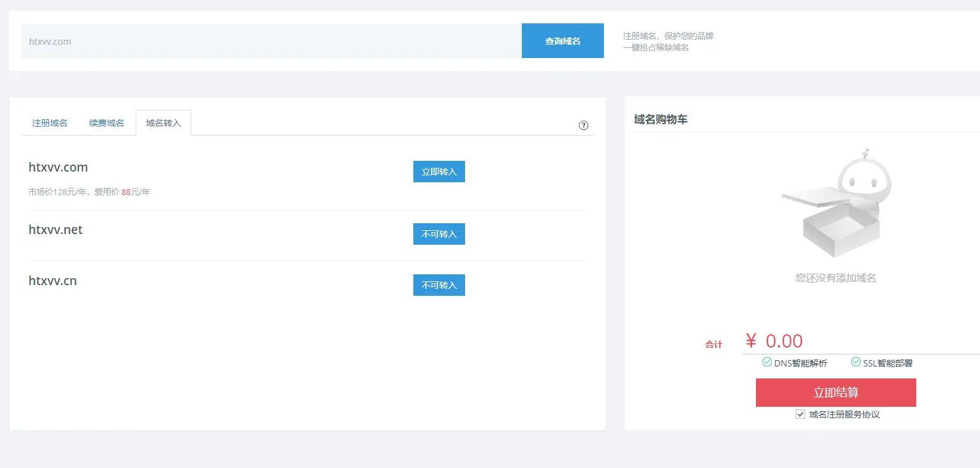Viewport: 980px width, 468px height.
Task: Click the ¥ 0.00 total amount
Action: coord(774,341)
